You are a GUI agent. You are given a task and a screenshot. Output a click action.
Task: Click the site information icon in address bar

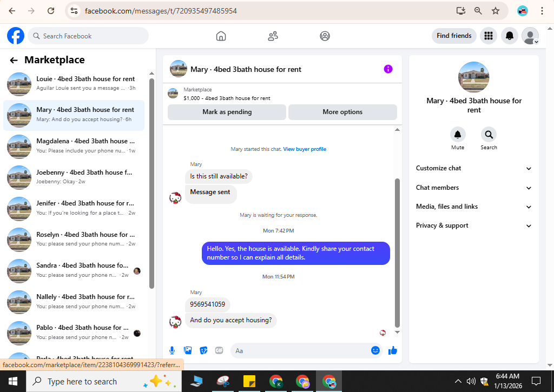point(74,11)
